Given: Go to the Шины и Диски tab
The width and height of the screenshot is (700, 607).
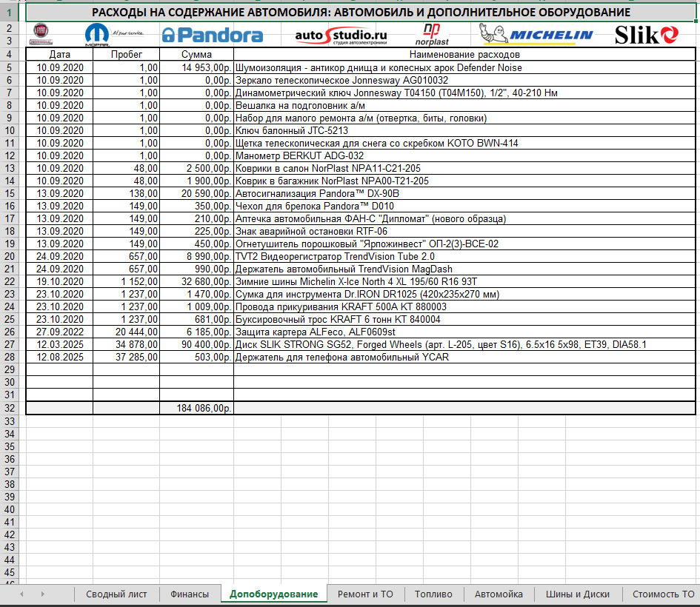Looking at the screenshot, I should pos(578,594).
